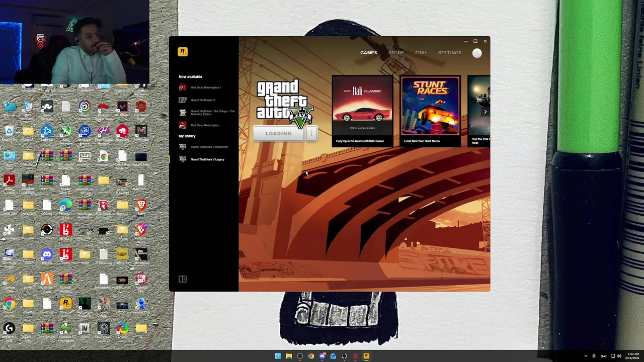Open the volume tray control
The width and height of the screenshot is (644, 362).
[x=619, y=356]
